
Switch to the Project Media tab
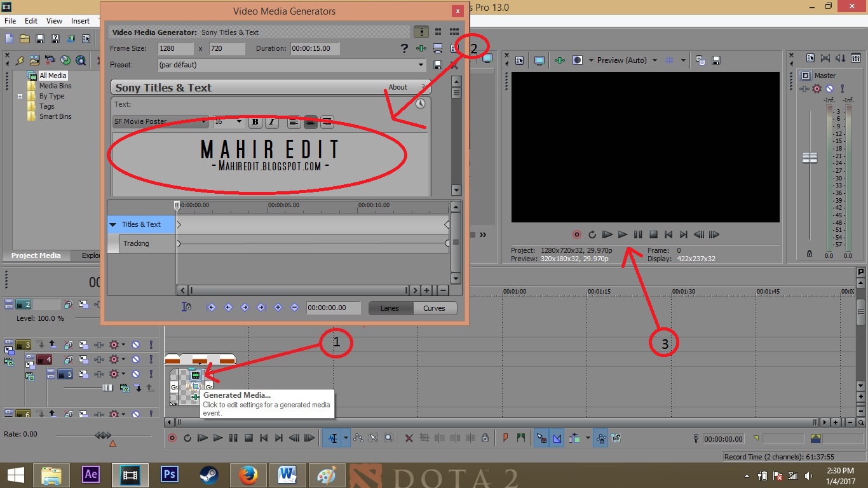36,255
